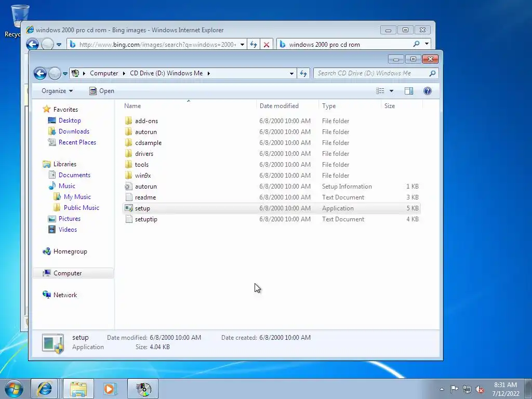Select the win9x folder icon
Viewport: 532px width, 399px height.
(x=129, y=176)
